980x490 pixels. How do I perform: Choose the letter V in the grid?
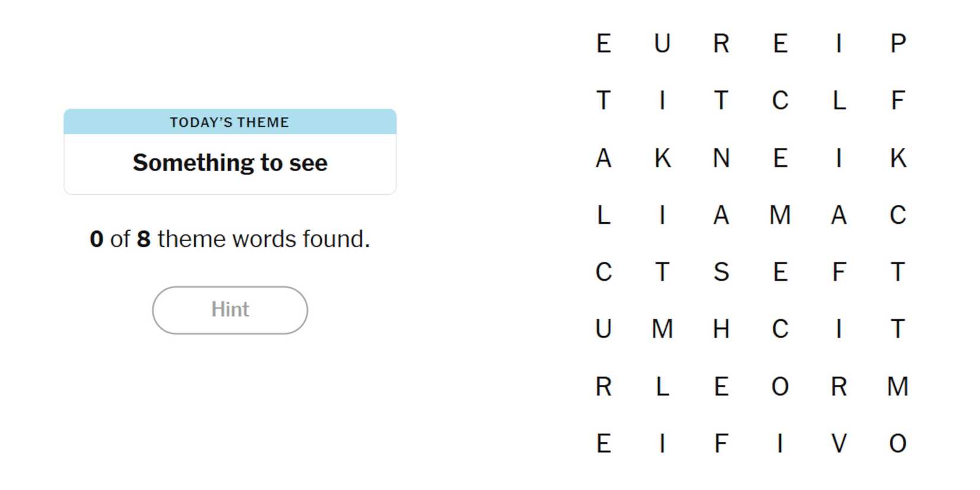[x=839, y=444]
